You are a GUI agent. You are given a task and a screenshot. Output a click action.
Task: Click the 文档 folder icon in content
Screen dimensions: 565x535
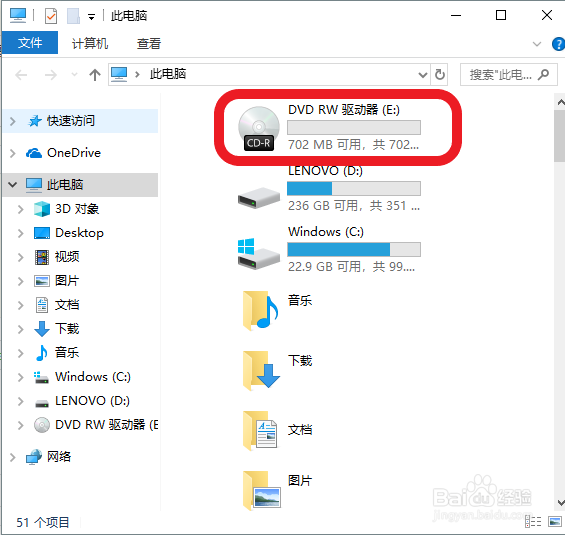[261, 431]
